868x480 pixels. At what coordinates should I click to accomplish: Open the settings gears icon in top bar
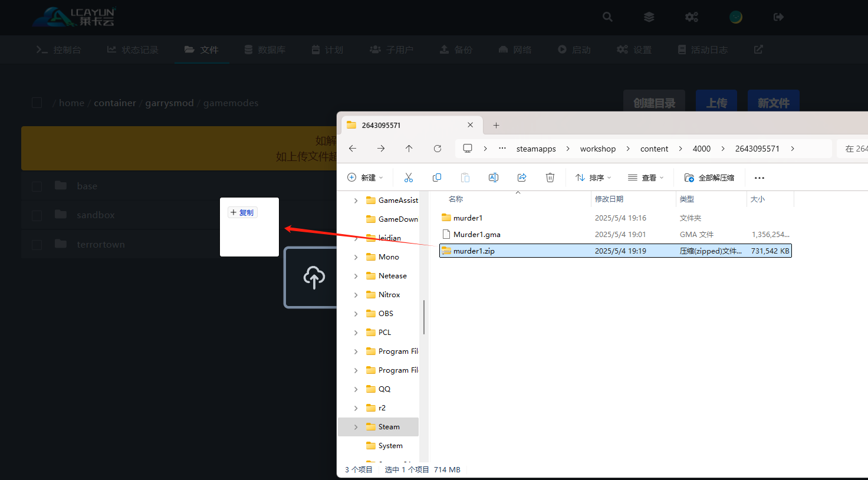coord(691,17)
